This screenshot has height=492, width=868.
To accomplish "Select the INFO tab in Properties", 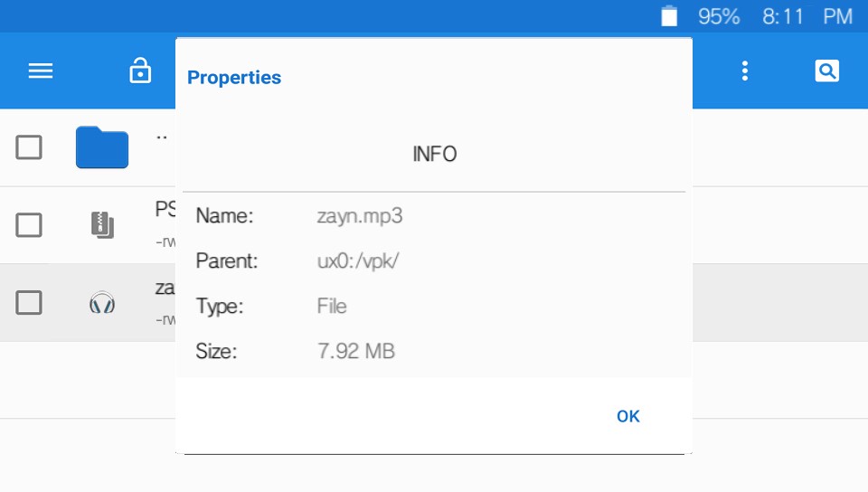I will (434, 155).
